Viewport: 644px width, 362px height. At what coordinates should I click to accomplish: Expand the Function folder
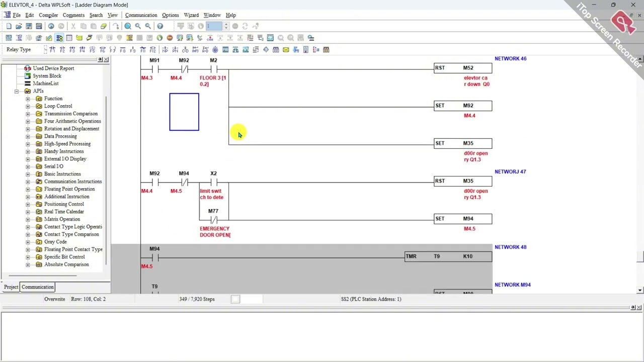[28, 99]
